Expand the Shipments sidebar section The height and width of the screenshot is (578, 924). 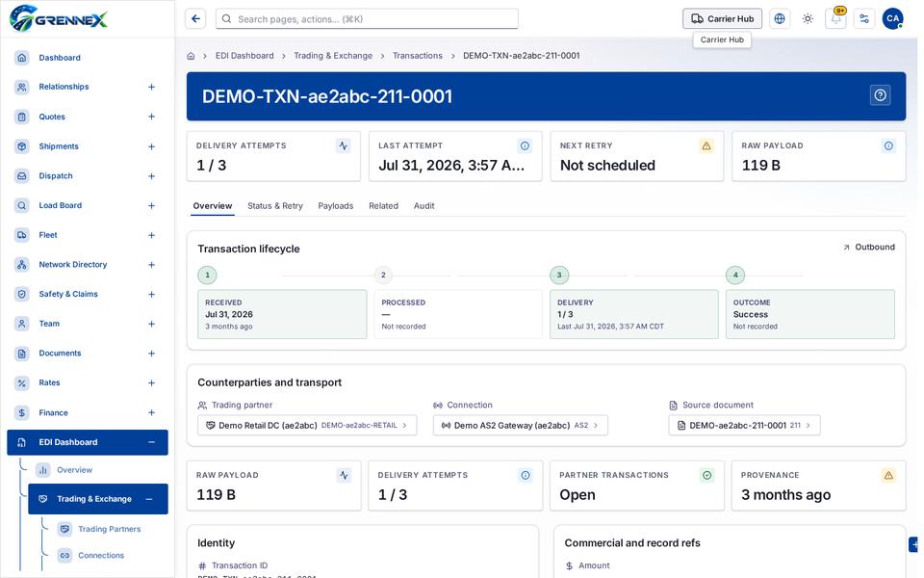[151, 146]
